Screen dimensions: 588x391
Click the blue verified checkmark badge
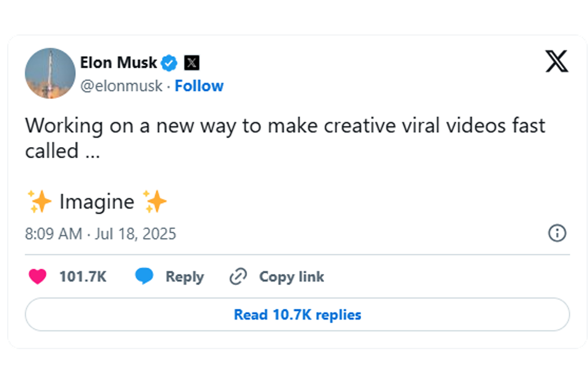(x=169, y=63)
